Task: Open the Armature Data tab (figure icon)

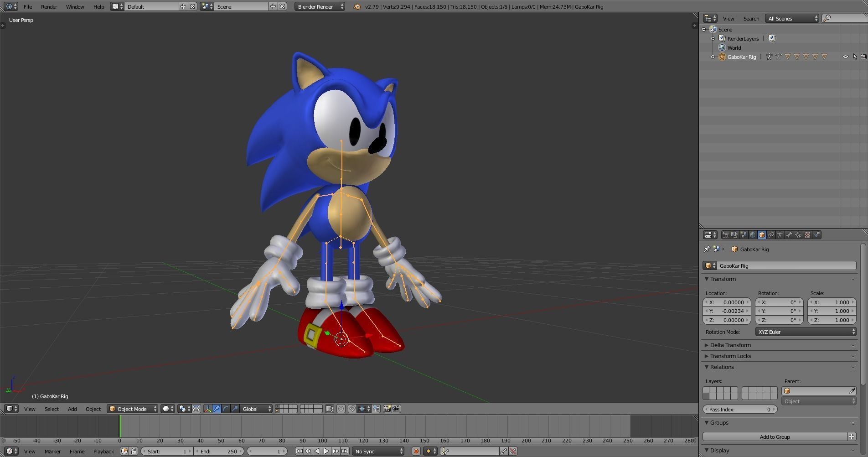Action: 780,235
